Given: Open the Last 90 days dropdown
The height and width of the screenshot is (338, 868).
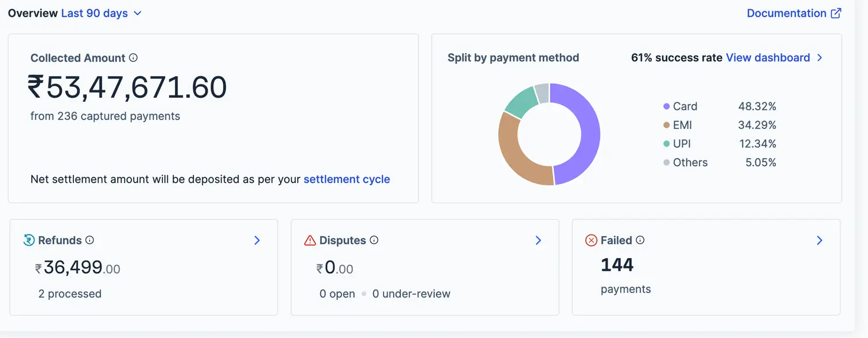Looking at the screenshot, I should point(101,13).
